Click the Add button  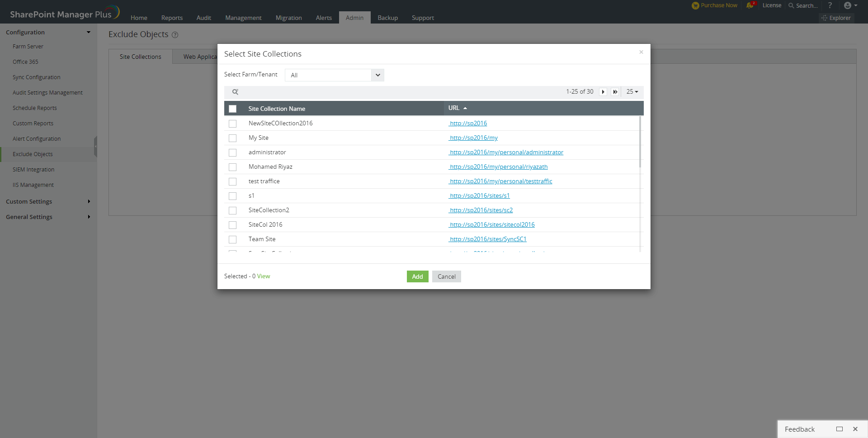tap(417, 276)
